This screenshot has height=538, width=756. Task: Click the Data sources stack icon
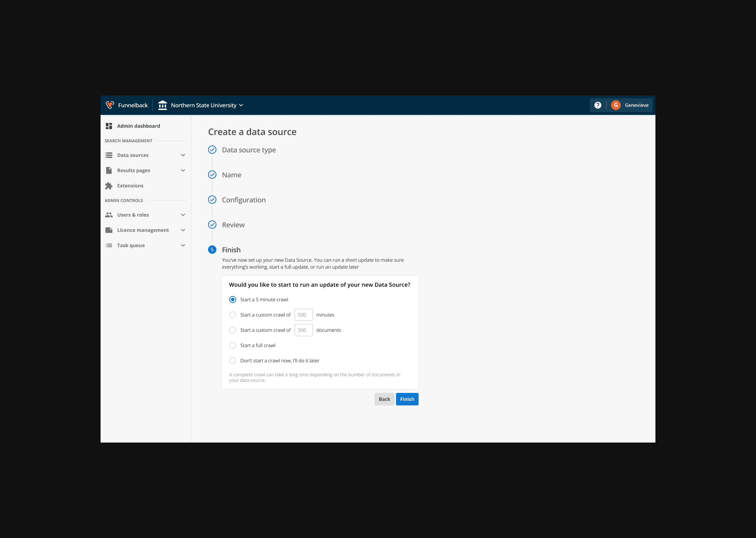109,155
